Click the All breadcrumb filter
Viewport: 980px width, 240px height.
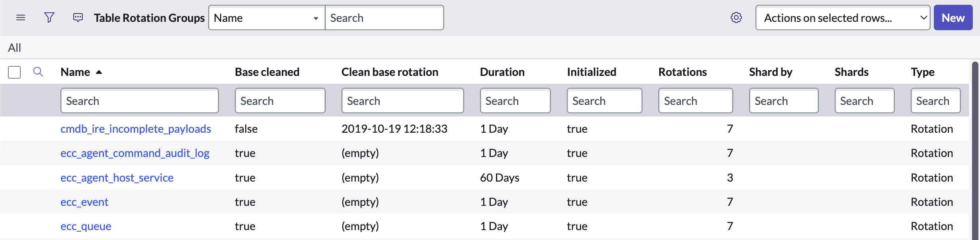pos(15,48)
